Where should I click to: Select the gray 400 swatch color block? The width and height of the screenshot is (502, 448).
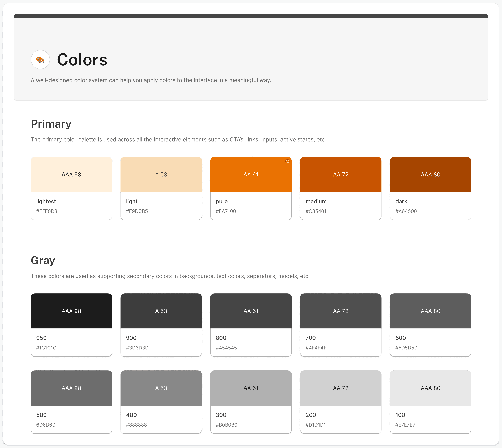click(161, 388)
